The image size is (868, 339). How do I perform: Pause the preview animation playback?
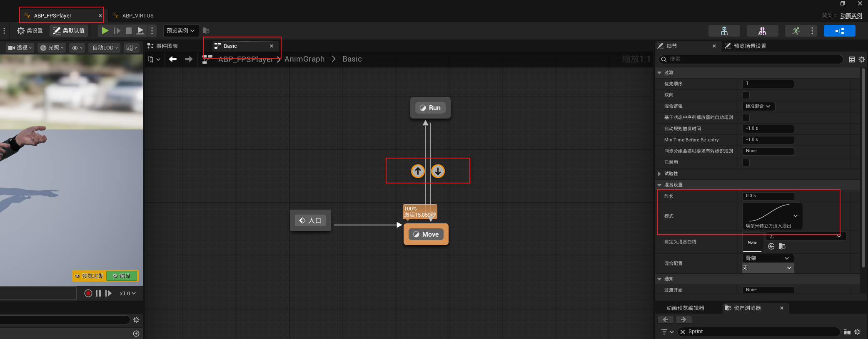click(x=98, y=293)
